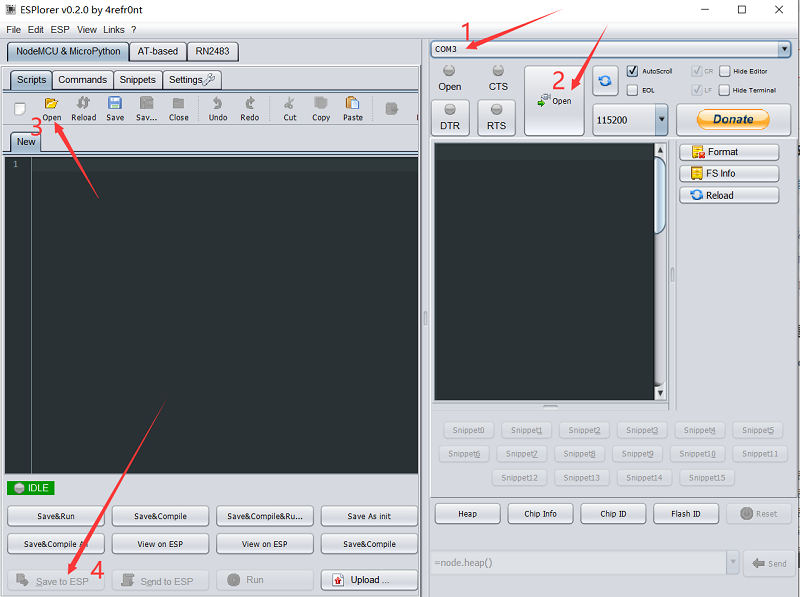
Task: Click the Upload button
Action: 369,580
